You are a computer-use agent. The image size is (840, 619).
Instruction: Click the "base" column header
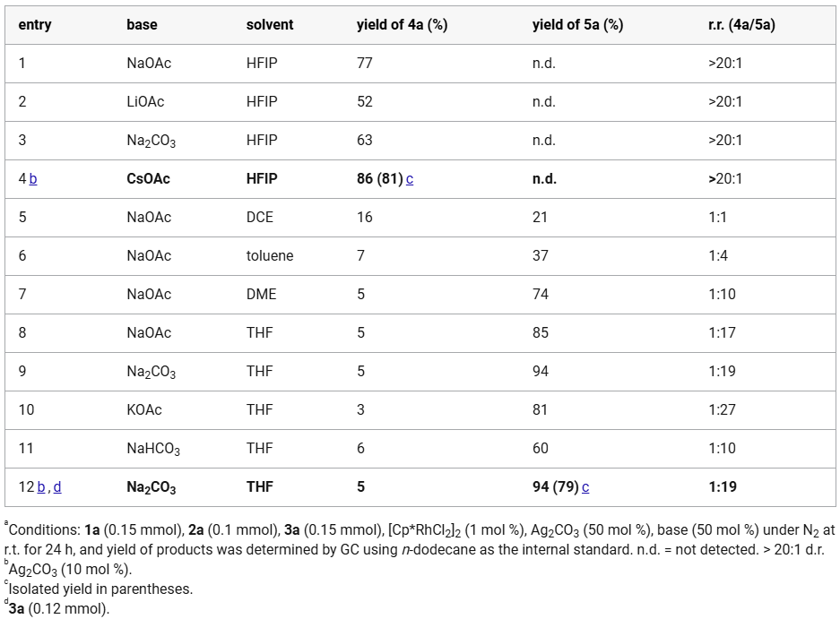[x=142, y=25]
